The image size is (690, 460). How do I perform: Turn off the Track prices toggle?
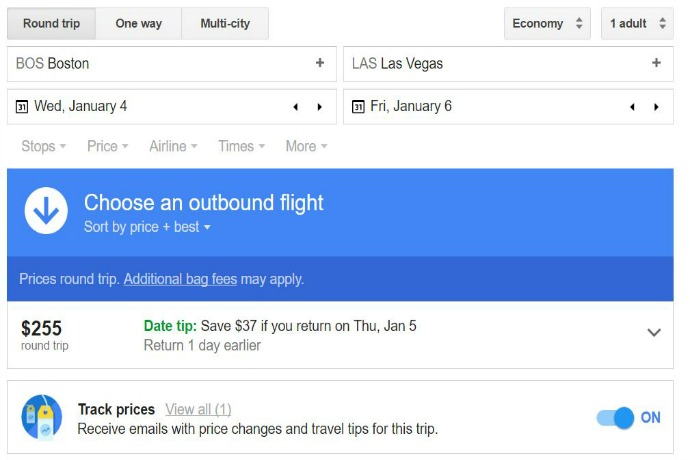[616, 417]
